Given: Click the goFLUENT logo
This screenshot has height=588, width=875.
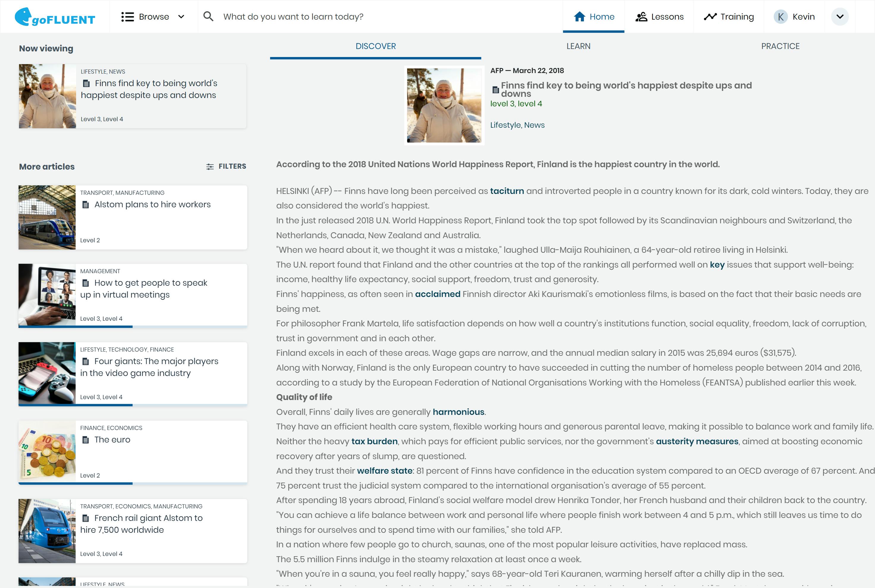Looking at the screenshot, I should coord(55,17).
